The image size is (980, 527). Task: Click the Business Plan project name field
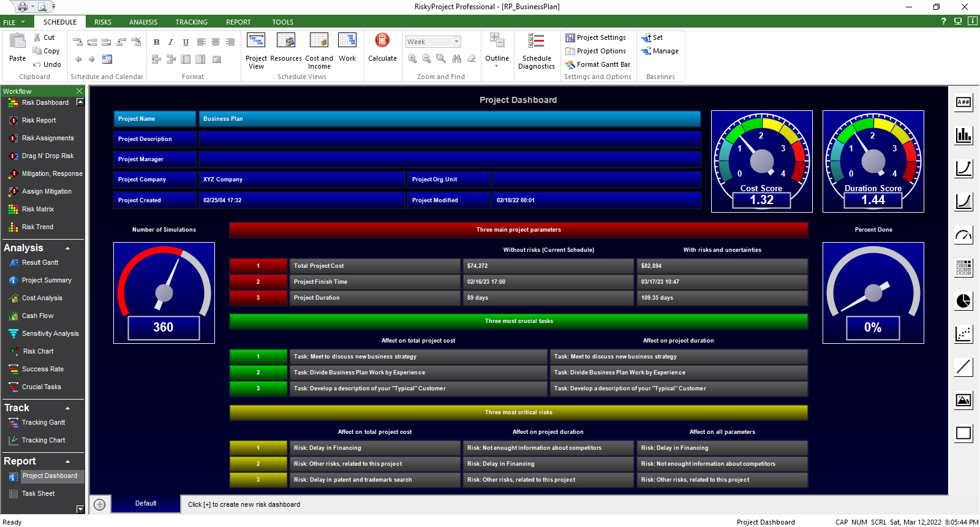(x=450, y=119)
